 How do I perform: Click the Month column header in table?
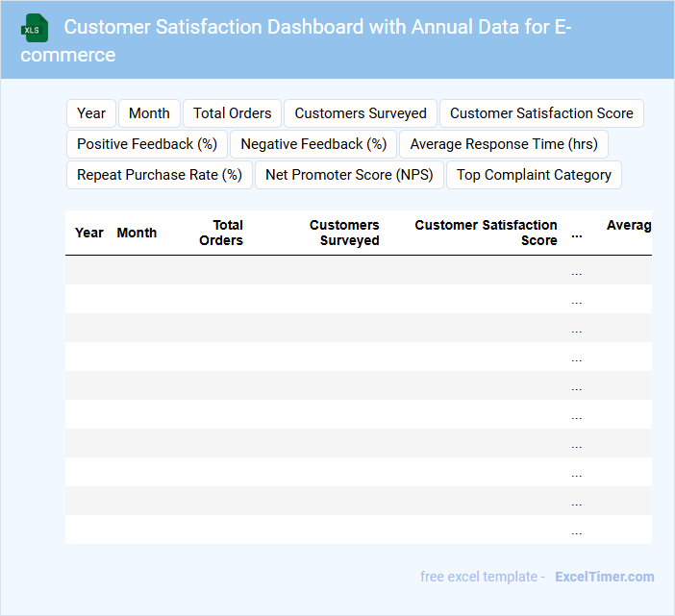[137, 233]
